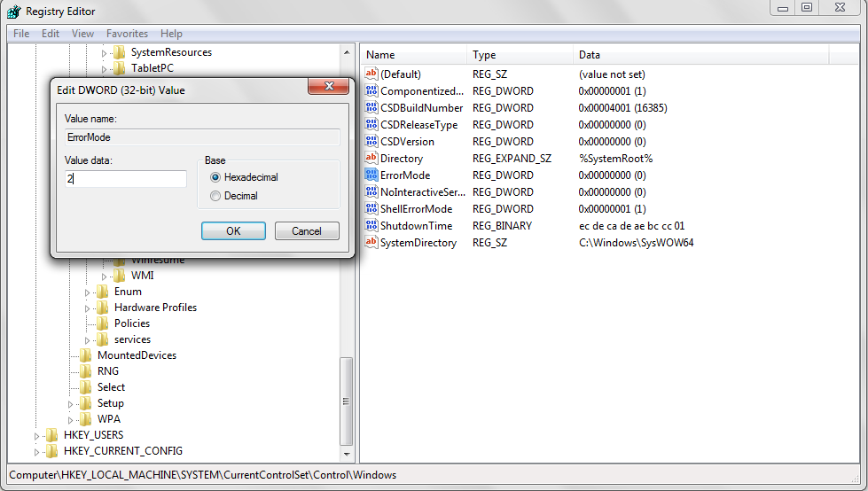Select the Decimal base option
This screenshot has width=868, height=491.
tap(215, 196)
